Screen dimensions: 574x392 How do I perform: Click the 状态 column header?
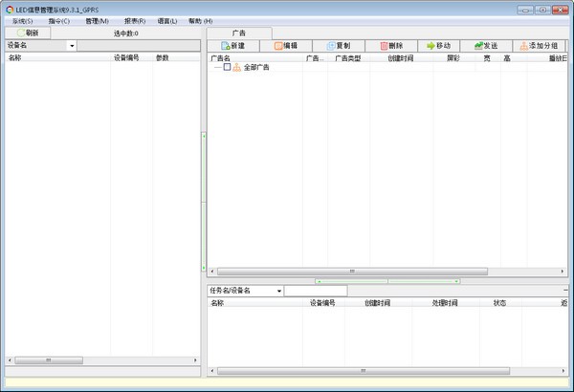click(499, 303)
